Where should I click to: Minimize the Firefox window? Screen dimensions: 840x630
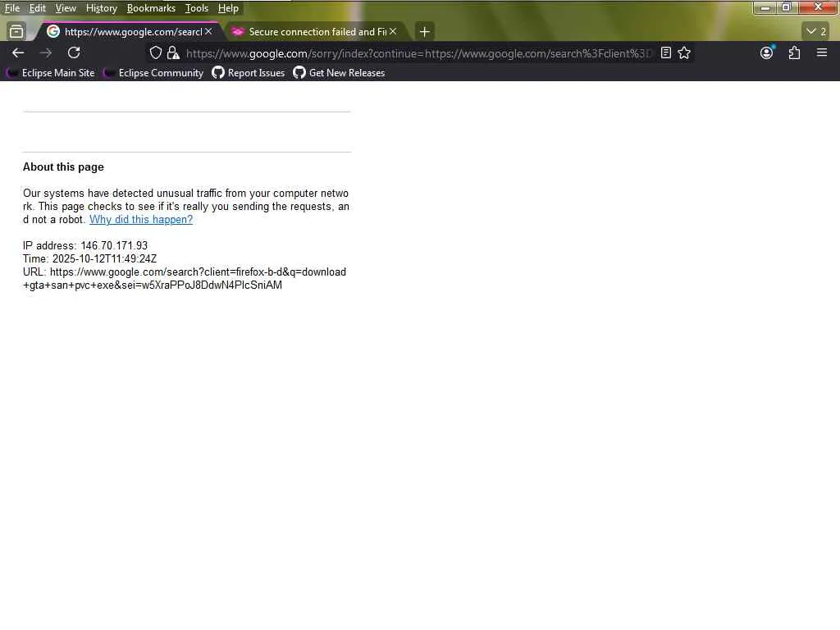click(765, 7)
